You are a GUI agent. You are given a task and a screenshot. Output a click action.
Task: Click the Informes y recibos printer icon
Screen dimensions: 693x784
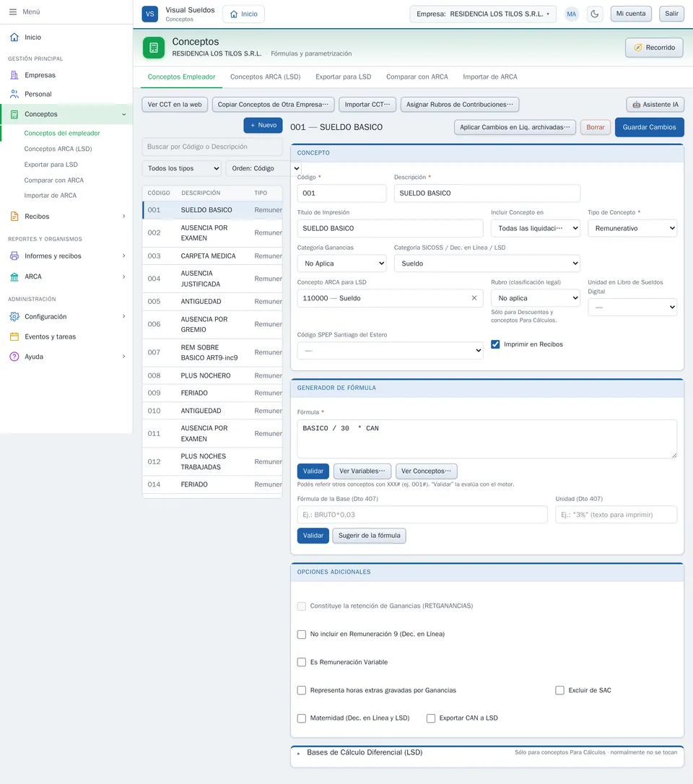14,256
